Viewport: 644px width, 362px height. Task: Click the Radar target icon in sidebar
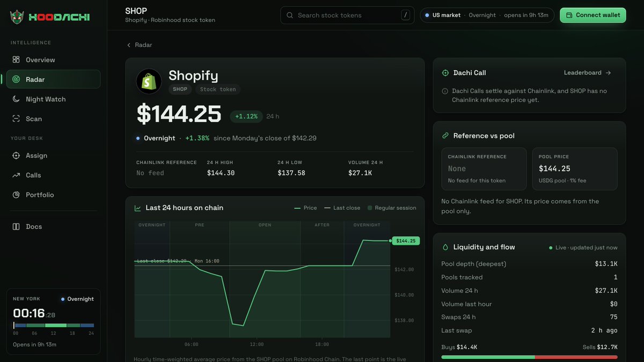[x=16, y=79]
